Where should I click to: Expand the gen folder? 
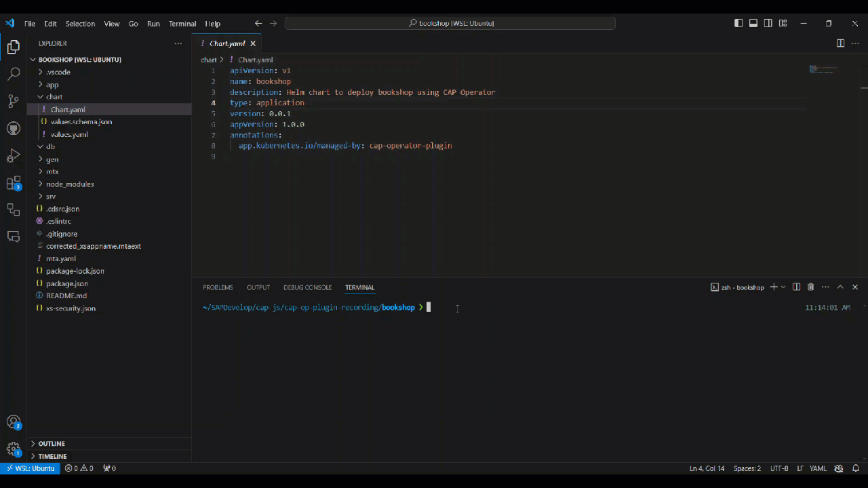pyautogui.click(x=109, y=159)
